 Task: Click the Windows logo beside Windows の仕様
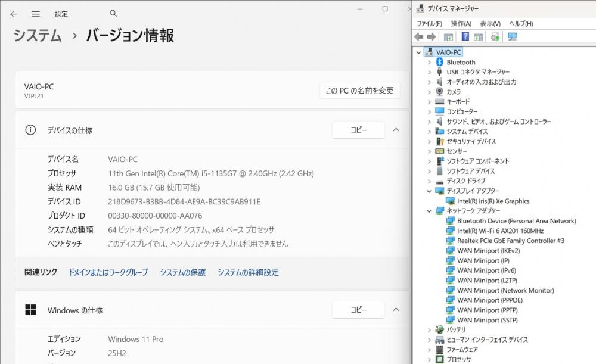tap(30, 310)
